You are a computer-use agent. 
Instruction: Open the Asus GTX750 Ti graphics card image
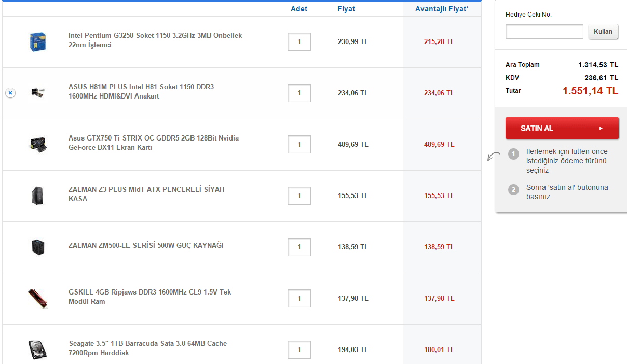(38, 144)
